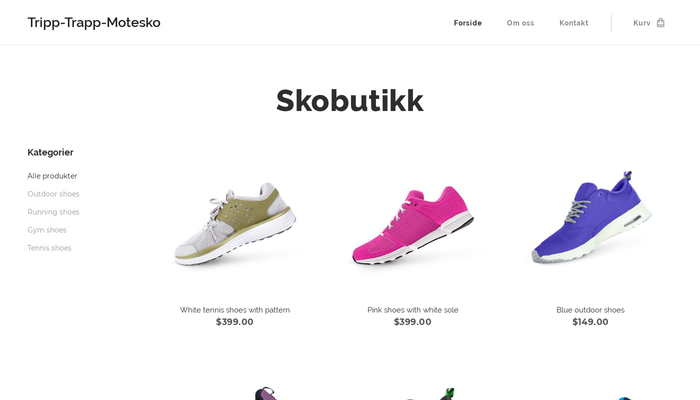
Task: Filter by Running shoes category
Action: coord(53,212)
